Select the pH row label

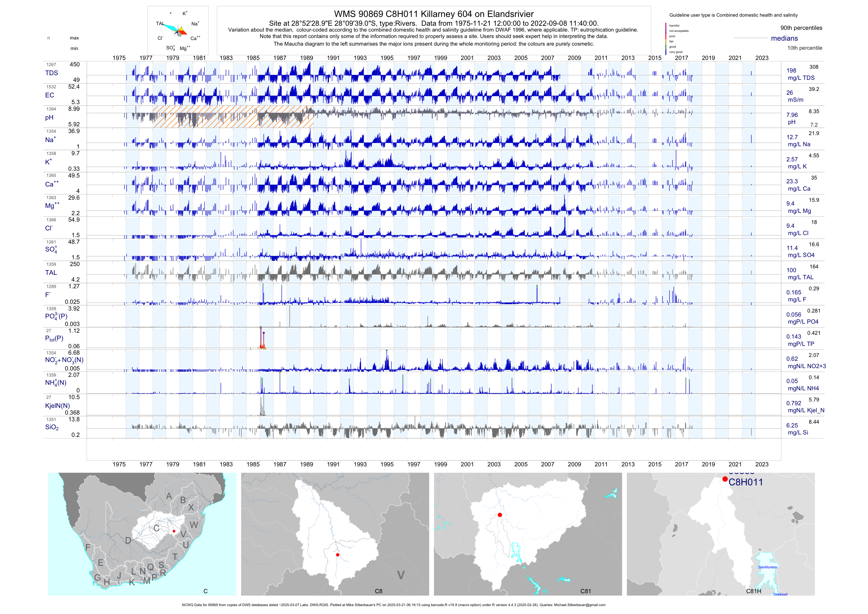point(49,118)
